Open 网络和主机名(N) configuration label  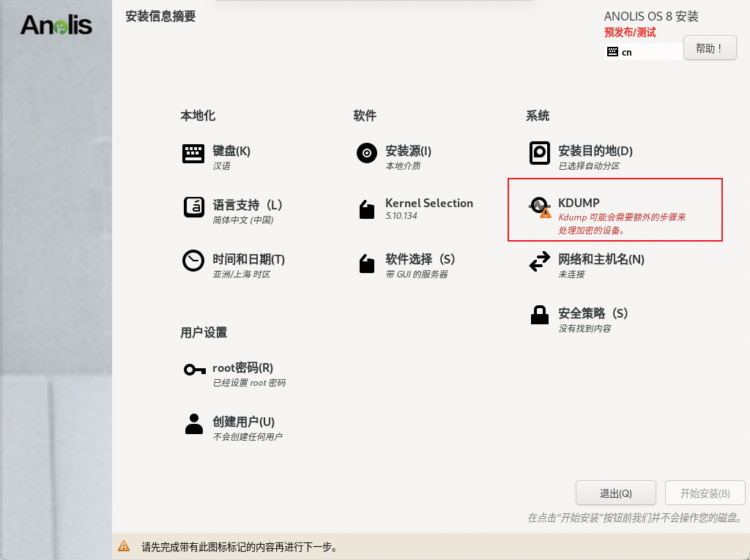[x=601, y=259]
